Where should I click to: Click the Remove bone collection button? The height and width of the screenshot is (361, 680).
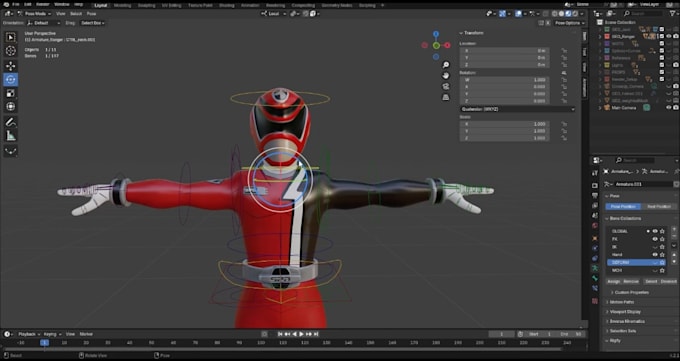point(631,282)
